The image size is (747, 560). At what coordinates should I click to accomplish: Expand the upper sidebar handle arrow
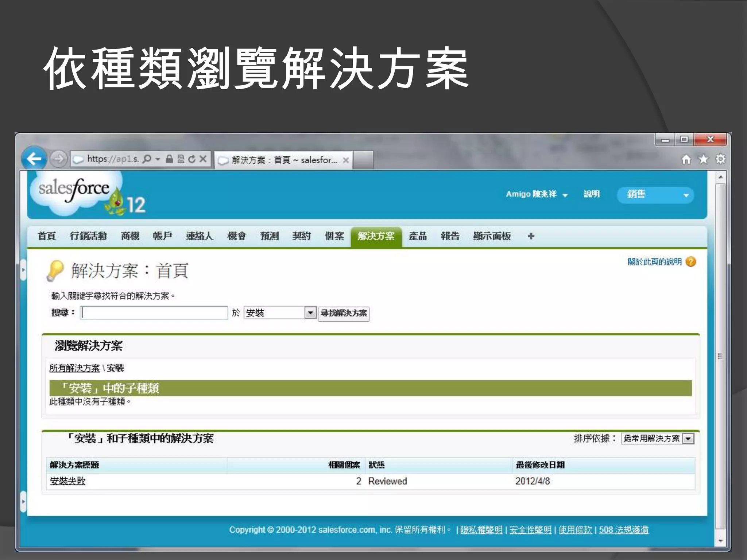click(23, 270)
